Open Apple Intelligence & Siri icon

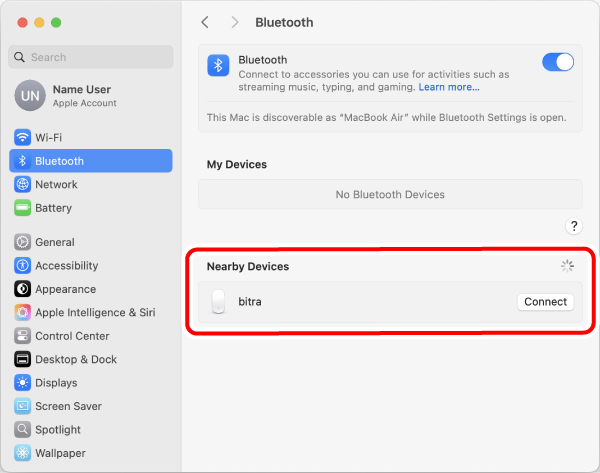(x=23, y=312)
